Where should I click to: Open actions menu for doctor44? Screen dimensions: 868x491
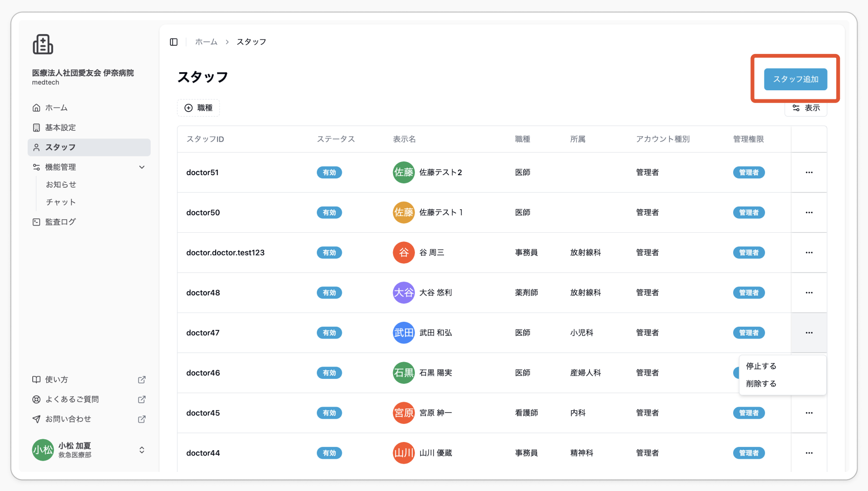(x=809, y=453)
